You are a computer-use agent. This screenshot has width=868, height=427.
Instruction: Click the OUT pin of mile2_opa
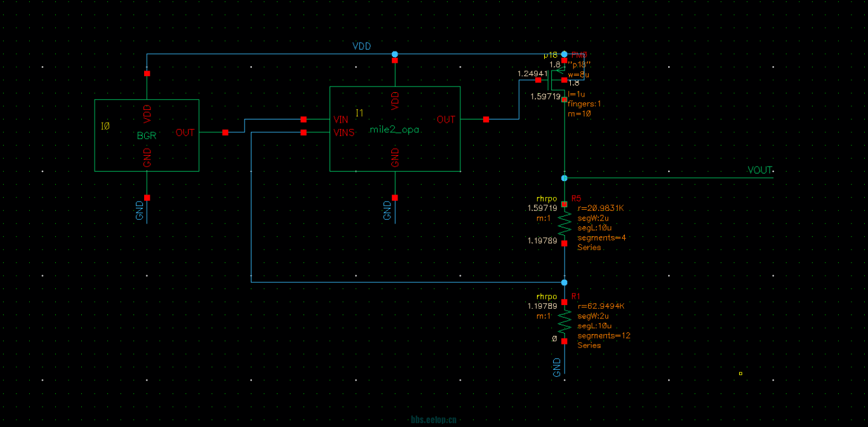pos(486,119)
